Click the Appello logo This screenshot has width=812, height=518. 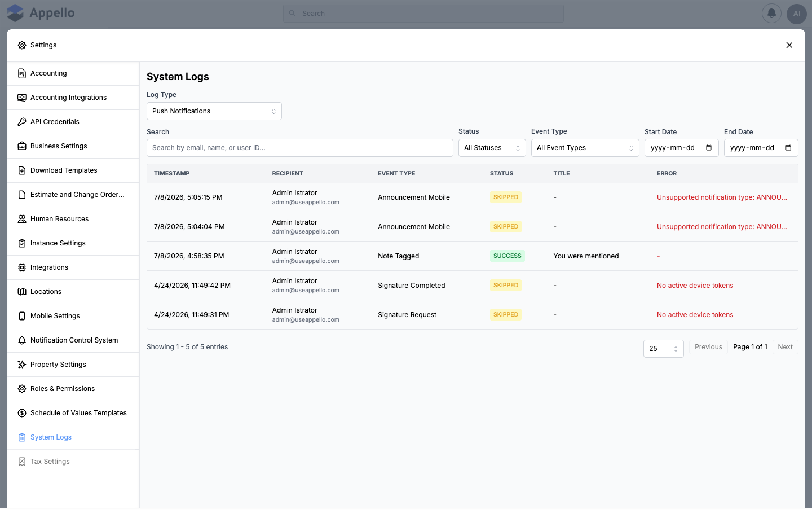[x=41, y=13]
